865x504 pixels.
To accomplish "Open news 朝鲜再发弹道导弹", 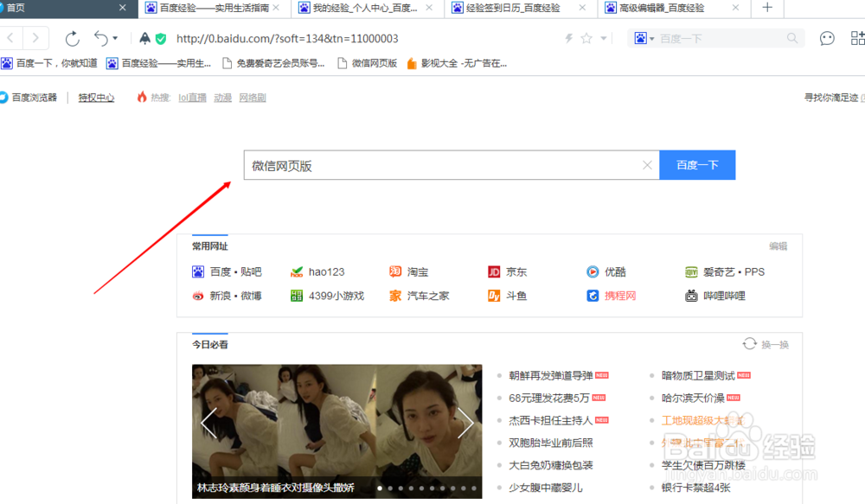I will point(550,376).
